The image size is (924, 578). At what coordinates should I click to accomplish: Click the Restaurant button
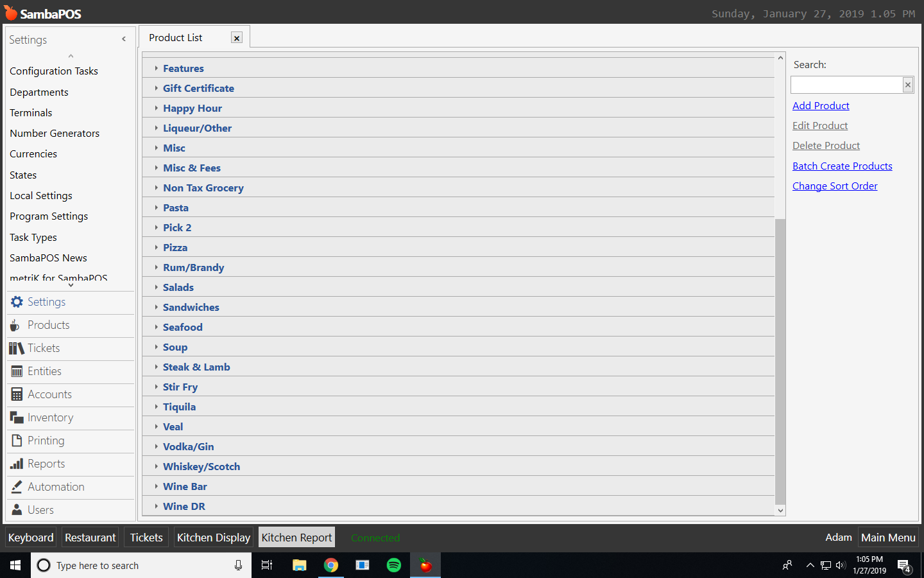(x=90, y=538)
